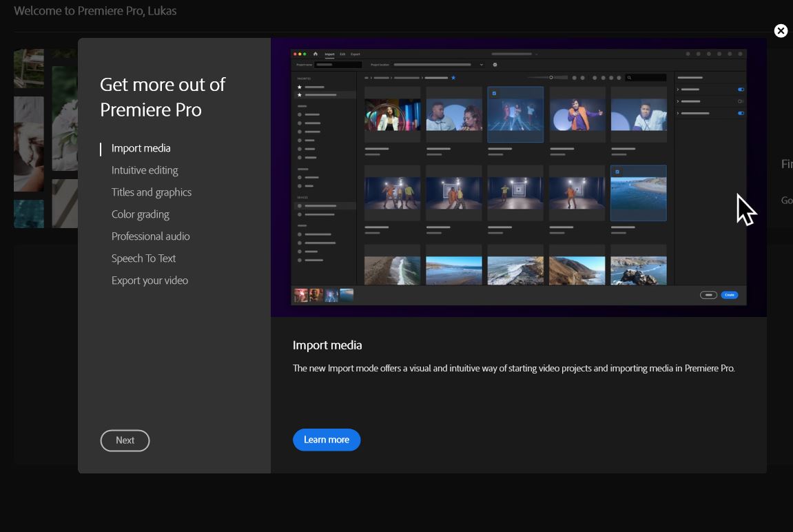
Task: Advance the tour with the Next button
Action: tap(125, 440)
